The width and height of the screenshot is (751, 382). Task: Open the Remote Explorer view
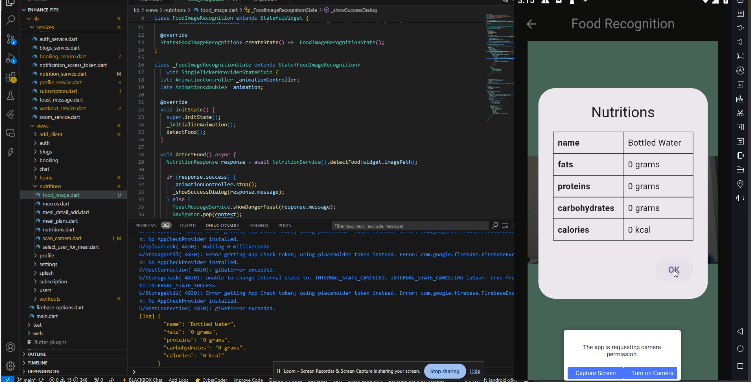point(10,133)
